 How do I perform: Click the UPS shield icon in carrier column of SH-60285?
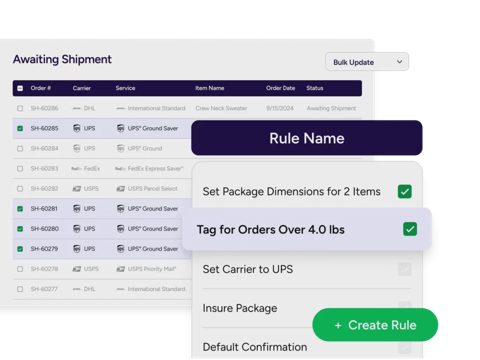point(77,128)
